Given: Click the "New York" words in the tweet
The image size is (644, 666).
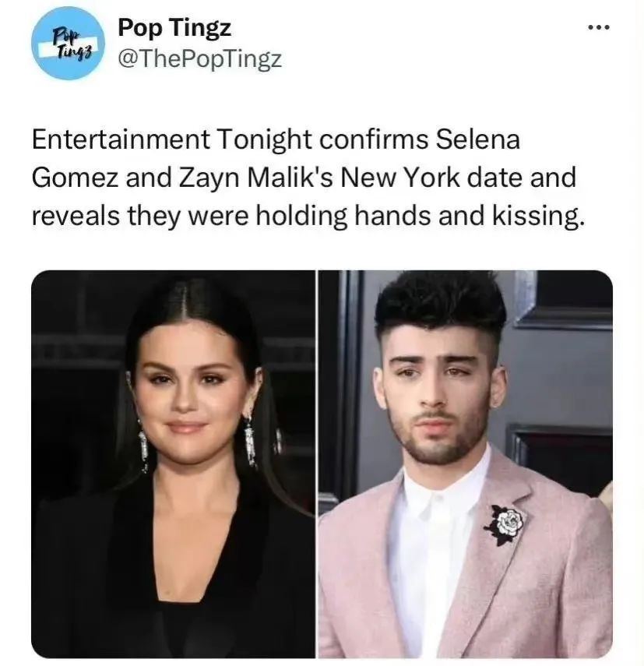Looking at the screenshot, I should [400, 177].
